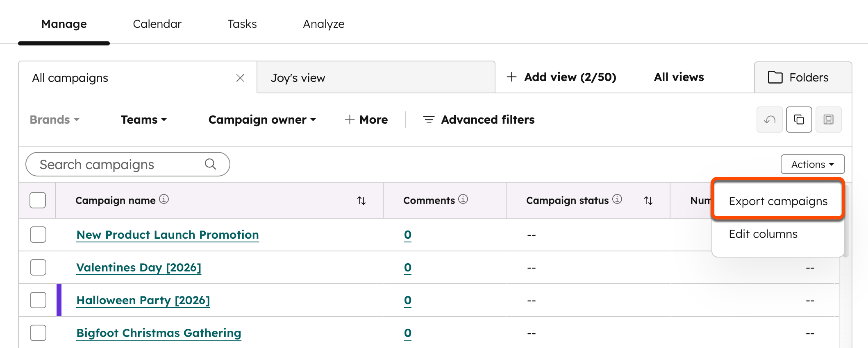This screenshot has width=868, height=348.
Task: Sort by Campaign name column arrows
Action: coord(361,201)
